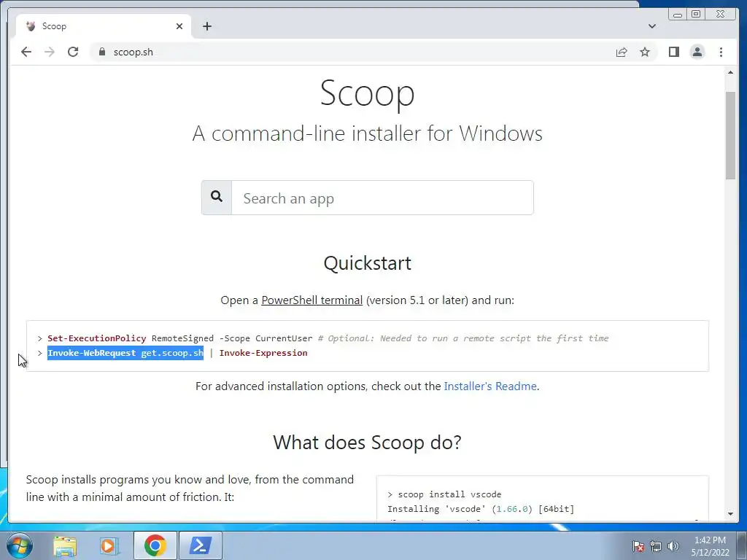This screenshot has height=560, width=747.
Task: Click the 'scoop install vscode' sample line
Action: (449, 494)
